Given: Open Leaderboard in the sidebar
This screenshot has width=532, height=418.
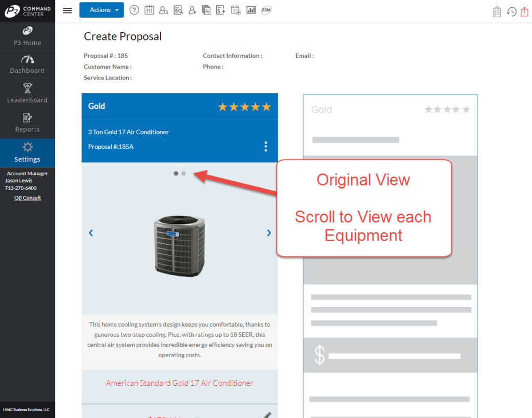Looking at the screenshot, I should (28, 94).
